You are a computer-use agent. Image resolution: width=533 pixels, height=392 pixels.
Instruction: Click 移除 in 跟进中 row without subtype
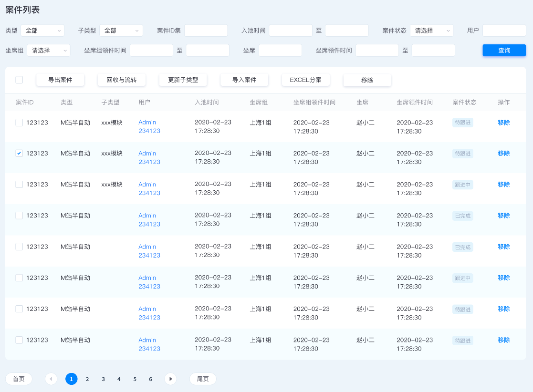pos(504,278)
